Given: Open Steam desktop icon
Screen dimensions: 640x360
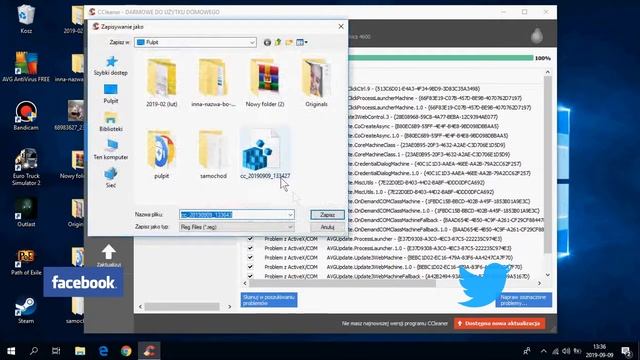Looking at the screenshot, I should point(26,310).
